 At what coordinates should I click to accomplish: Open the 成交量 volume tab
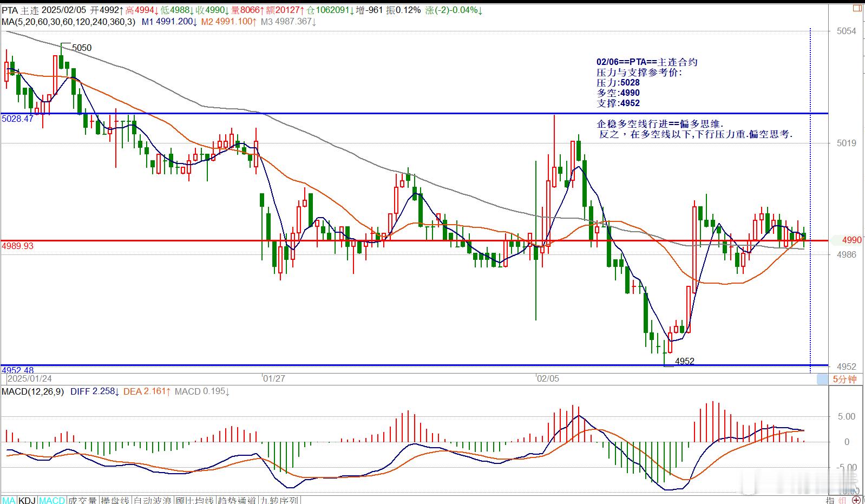[x=83, y=500]
